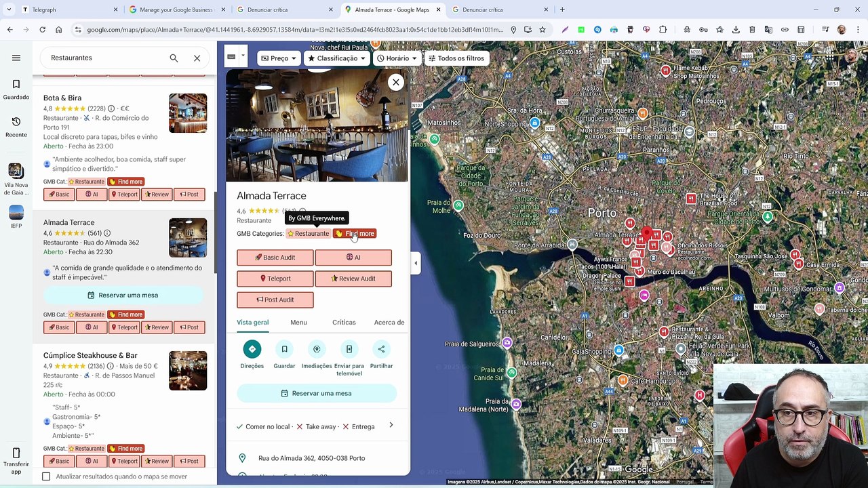
Task: Open the Classificação filter dropdown
Action: click(x=336, y=58)
